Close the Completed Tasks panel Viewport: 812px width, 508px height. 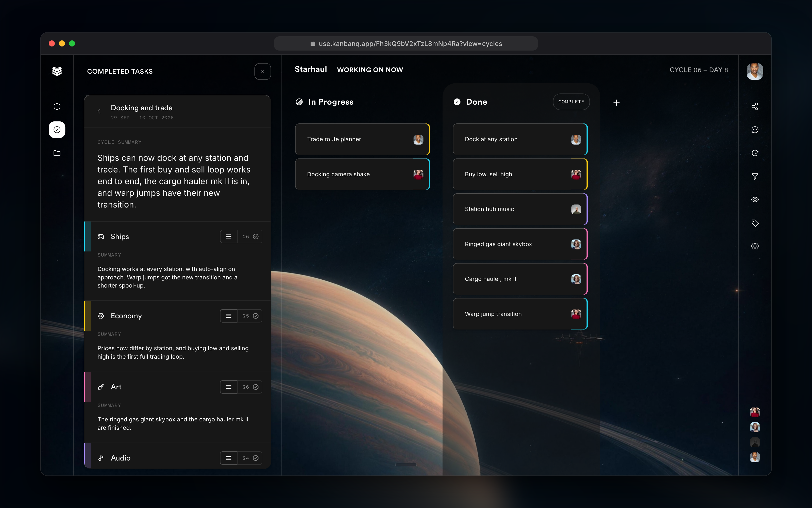[263, 72]
